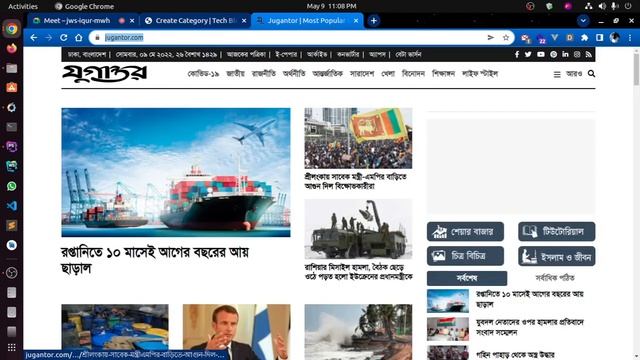Open PhpStorm from the dock

click(12, 147)
